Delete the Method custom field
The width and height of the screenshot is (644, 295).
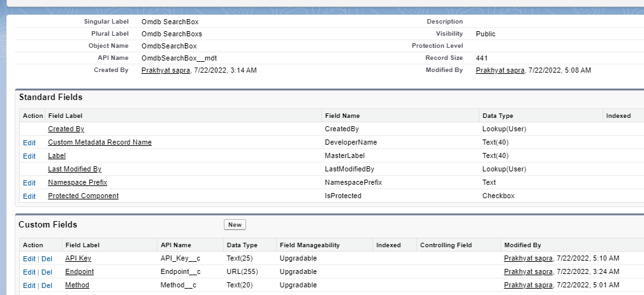47,285
